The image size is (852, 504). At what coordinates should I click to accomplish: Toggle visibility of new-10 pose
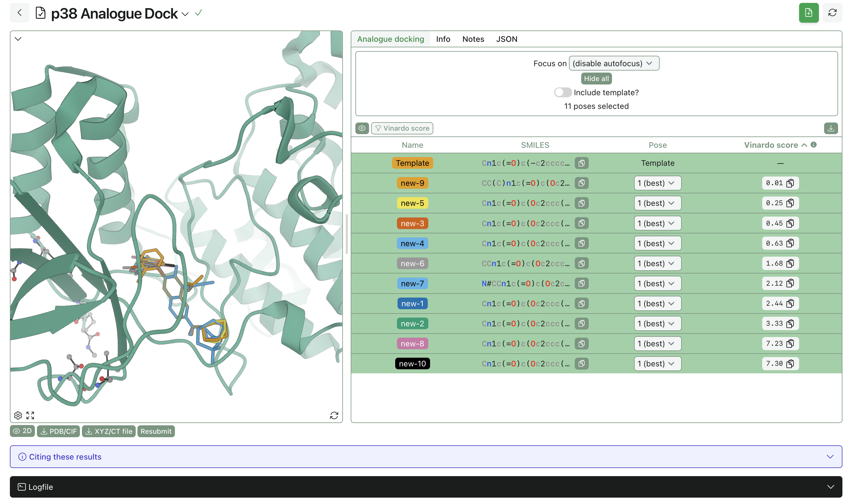(412, 363)
